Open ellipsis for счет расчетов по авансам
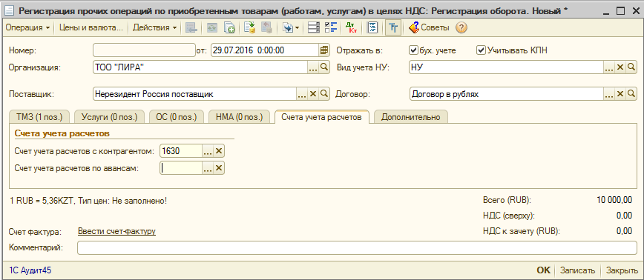This screenshot has height=280, width=644. (x=208, y=167)
